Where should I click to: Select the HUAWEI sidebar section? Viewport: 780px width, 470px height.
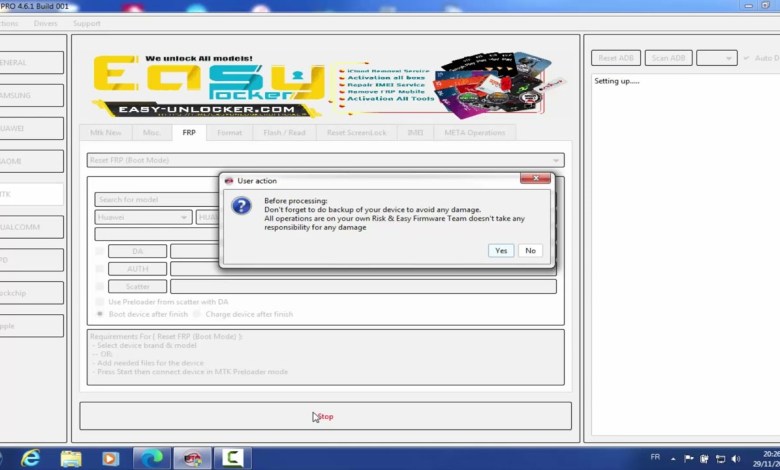click(x=31, y=128)
